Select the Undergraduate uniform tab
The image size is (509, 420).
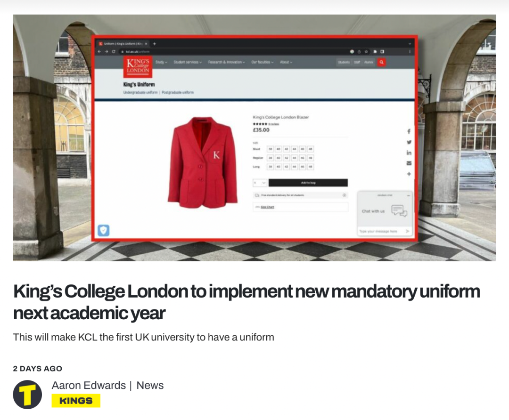coord(140,92)
